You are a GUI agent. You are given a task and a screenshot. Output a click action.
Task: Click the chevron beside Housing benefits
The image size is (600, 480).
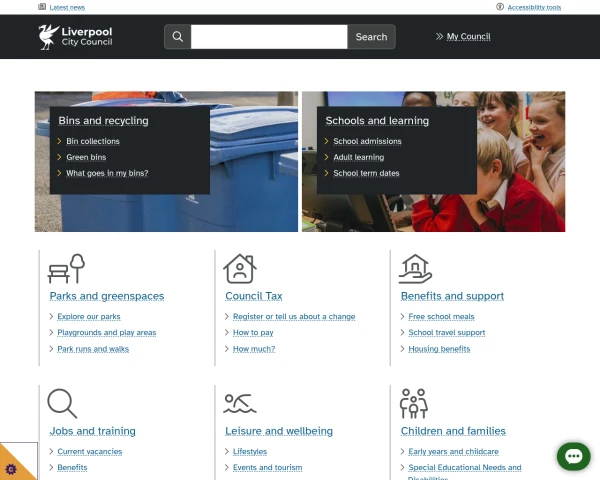pyautogui.click(x=403, y=349)
